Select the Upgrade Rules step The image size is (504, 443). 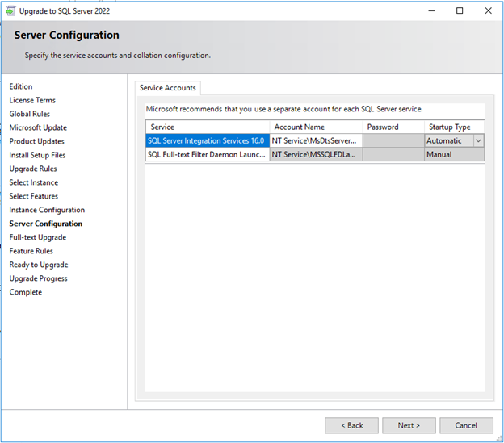pos(33,169)
